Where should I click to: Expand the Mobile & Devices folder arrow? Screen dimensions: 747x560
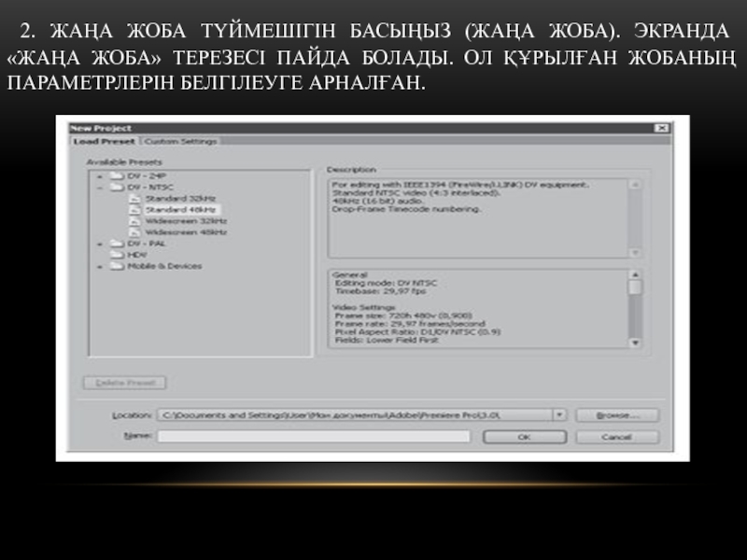pos(100,267)
